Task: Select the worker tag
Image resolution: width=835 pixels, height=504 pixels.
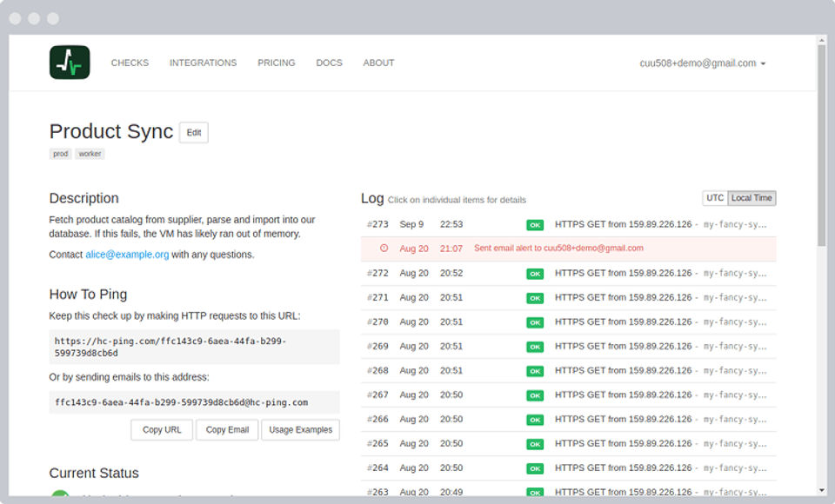Action: 90,154
